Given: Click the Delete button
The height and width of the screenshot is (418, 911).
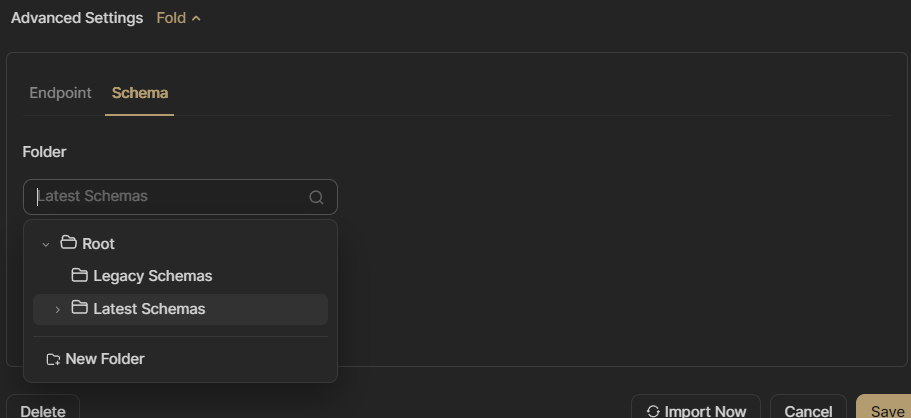Looking at the screenshot, I should coord(43,407).
